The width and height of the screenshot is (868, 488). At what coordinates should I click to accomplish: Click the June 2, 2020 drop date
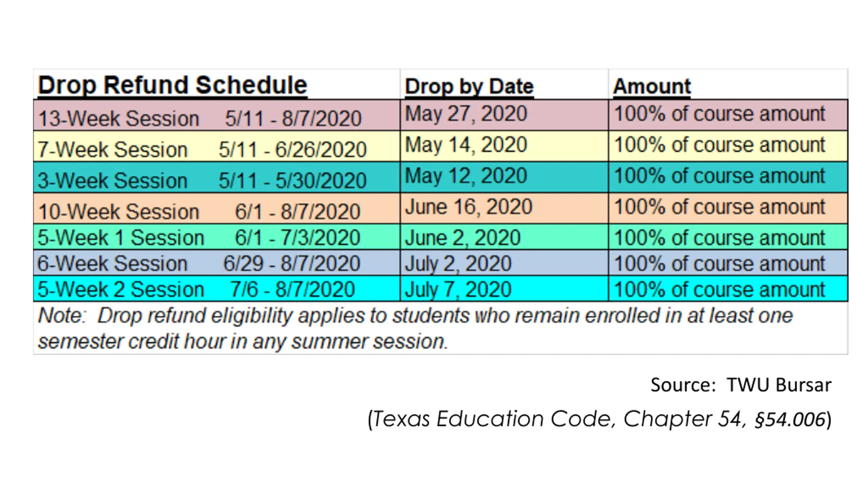click(463, 238)
